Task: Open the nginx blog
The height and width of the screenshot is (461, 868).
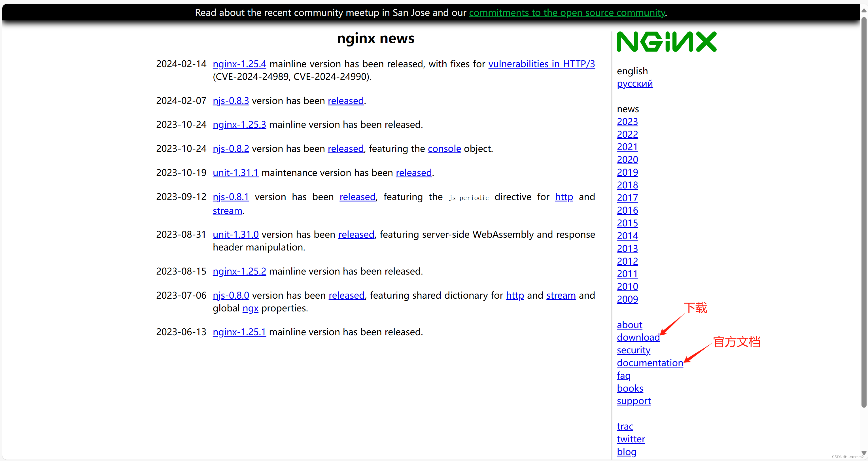Action: pyautogui.click(x=626, y=452)
